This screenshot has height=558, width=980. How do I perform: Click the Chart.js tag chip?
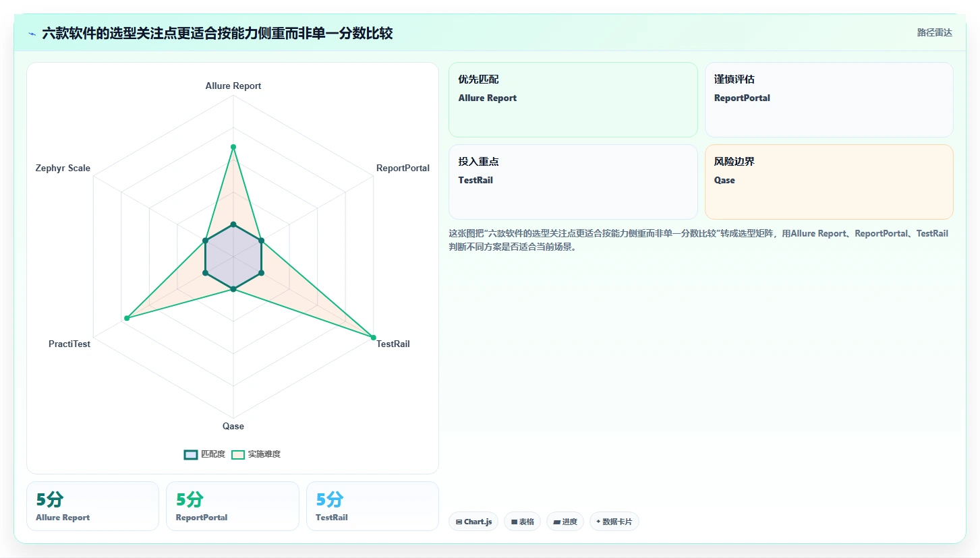tap(473, 522)
